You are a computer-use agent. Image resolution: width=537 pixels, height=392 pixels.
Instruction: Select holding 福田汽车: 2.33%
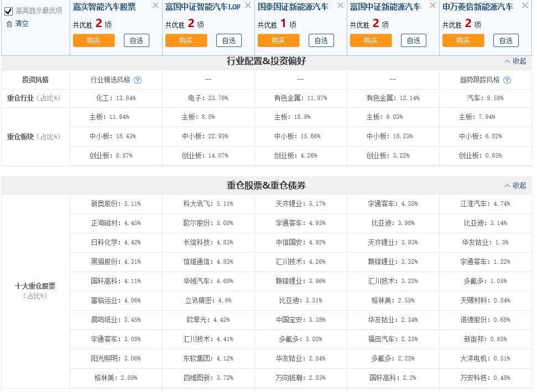click(x=393, y=339)
